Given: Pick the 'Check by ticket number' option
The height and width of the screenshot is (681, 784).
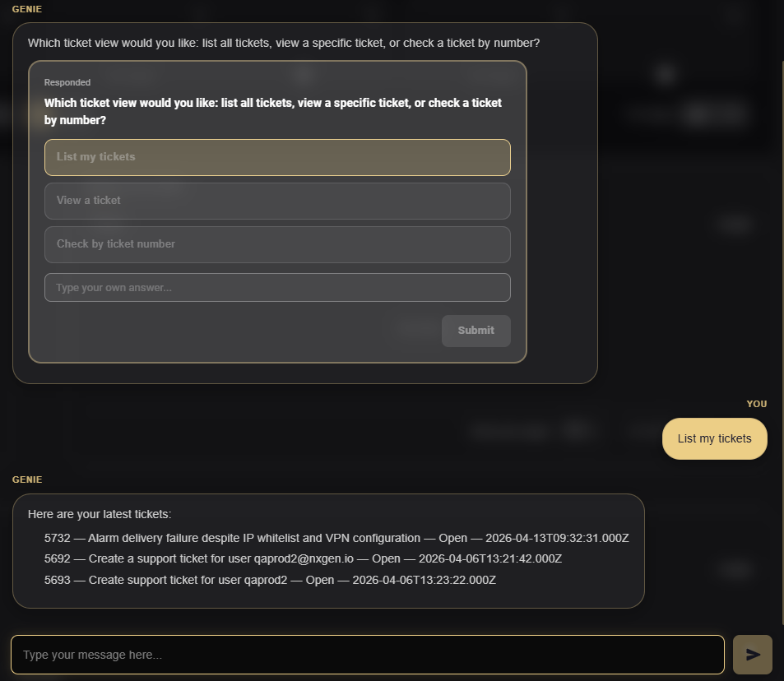Looking at the screenshot, I should (x=277, y=244).
